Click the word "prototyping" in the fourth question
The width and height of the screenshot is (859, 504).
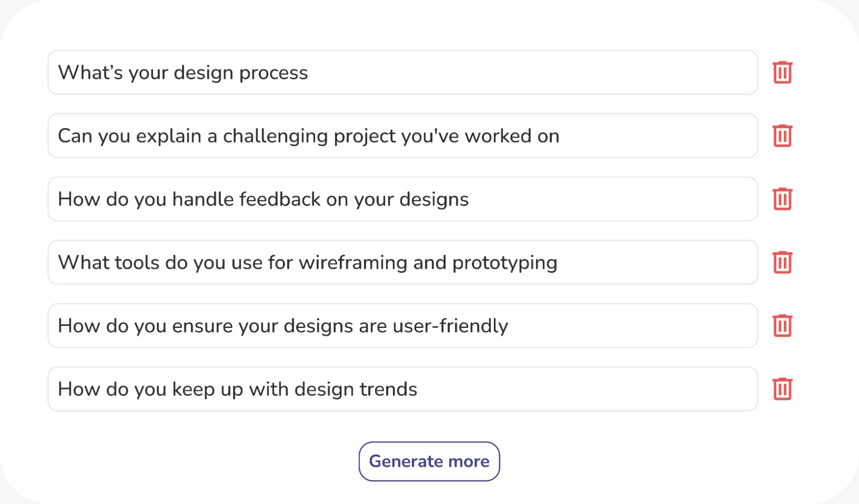click(505, 263)
